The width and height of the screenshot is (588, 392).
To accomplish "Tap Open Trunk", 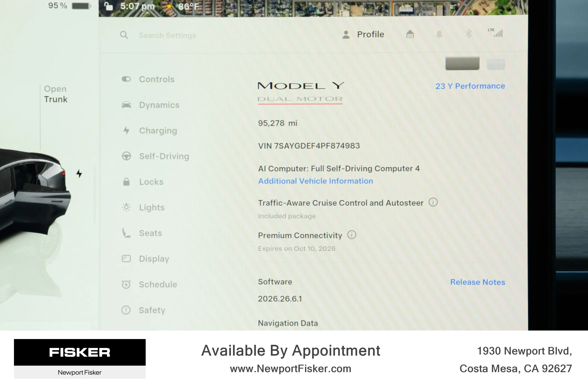I will [55, 94].
